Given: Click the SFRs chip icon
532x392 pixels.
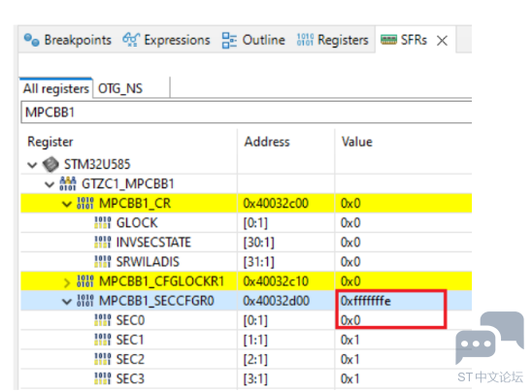Looking at the screenshot, I should click(388, 40).
